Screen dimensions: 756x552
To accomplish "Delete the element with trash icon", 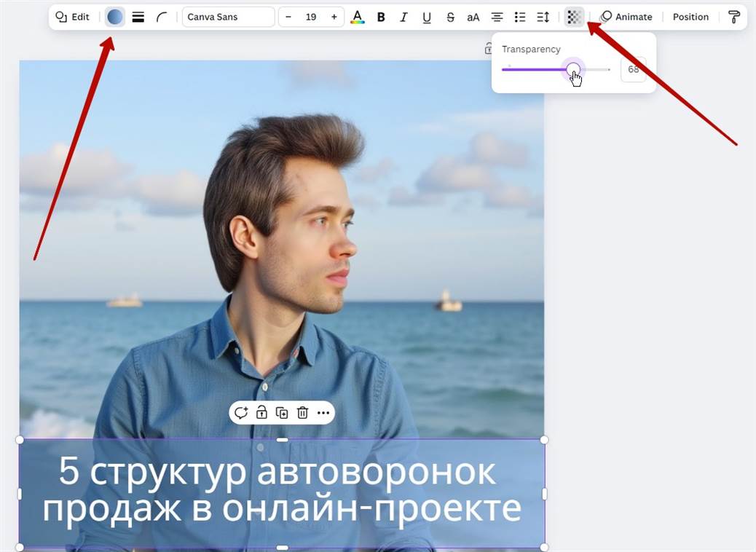I will point(302,413).
